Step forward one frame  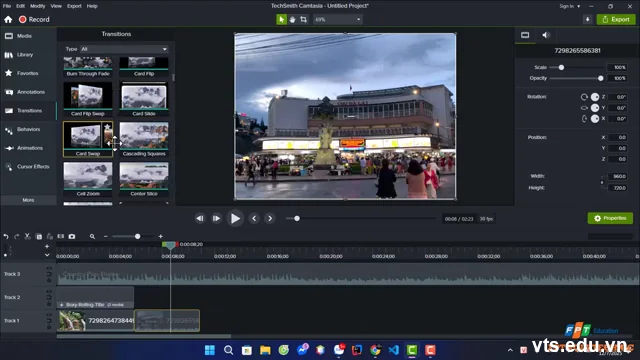click(x=216, y=219)
